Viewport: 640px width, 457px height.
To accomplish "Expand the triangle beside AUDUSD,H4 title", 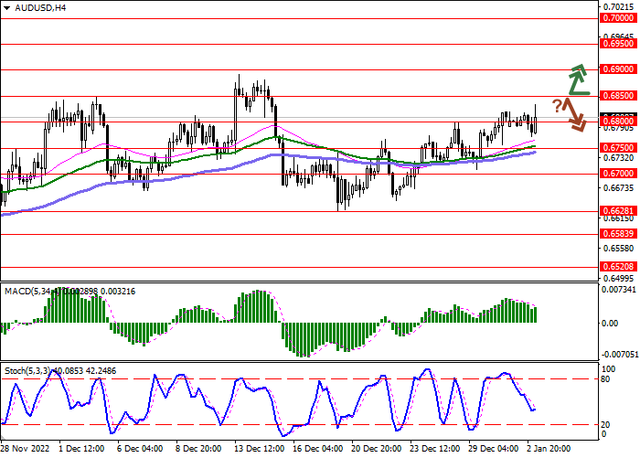I will [x=7, y=8].
